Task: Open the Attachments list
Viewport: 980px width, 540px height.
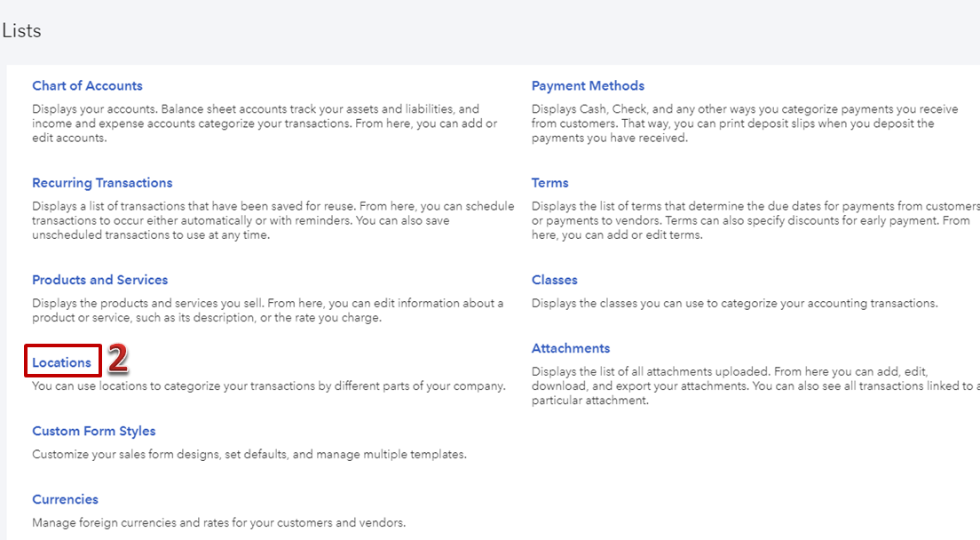Action: [x=571, y=348]
